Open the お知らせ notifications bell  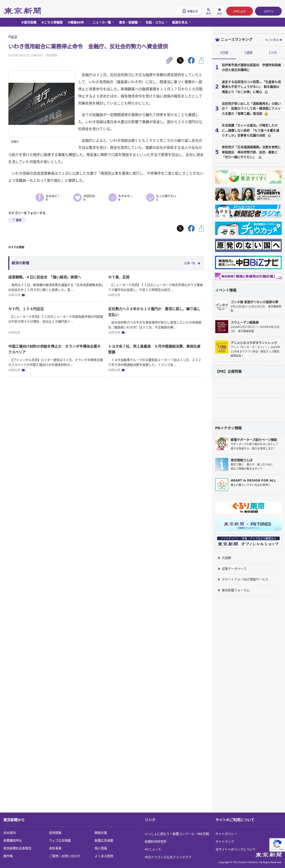pos(190,11)
